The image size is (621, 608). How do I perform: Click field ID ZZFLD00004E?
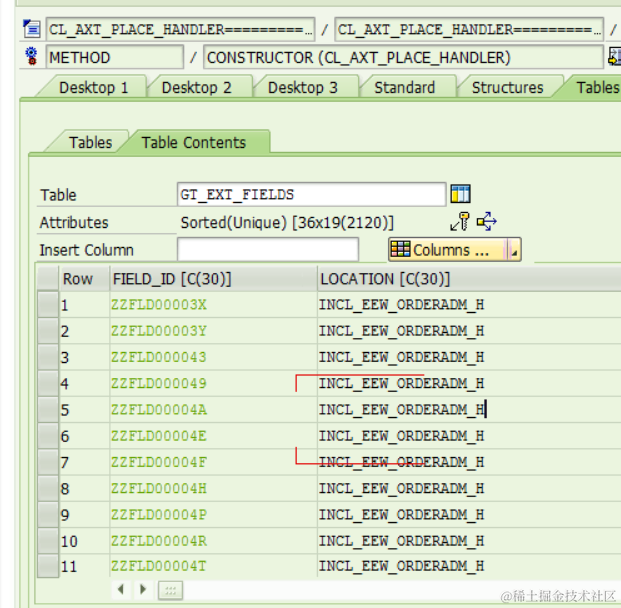coord(158,436)
